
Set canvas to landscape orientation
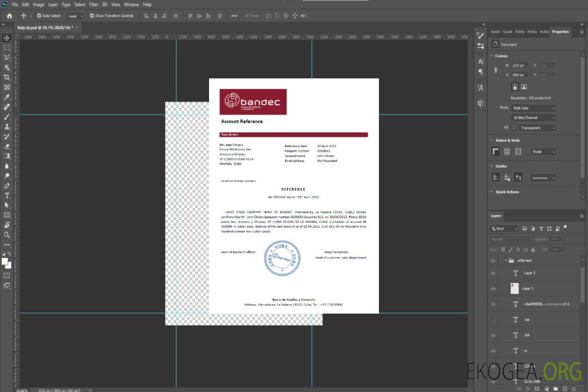coord(524,87)
